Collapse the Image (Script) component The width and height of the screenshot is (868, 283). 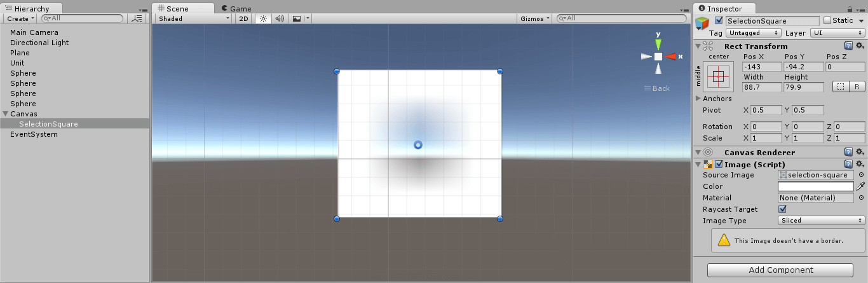coord(698,165)
